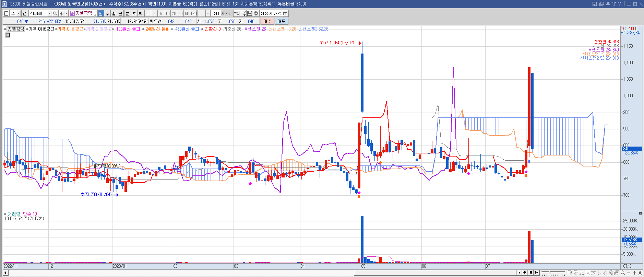The height and width of the screenshot is (277, 644).
Task: Select the 분 (minute) period toggle
Action: click(x=128, y=13)
